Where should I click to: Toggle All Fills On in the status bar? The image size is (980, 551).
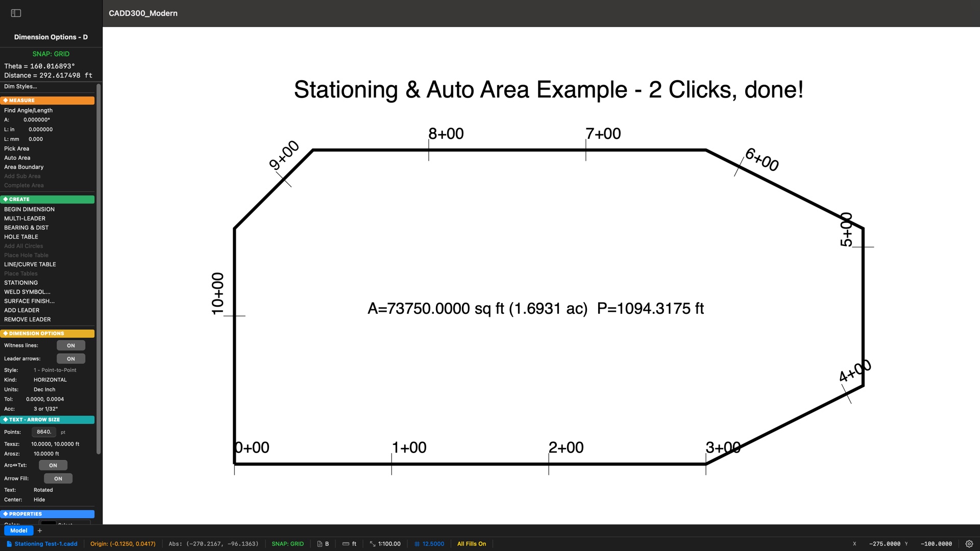pos(472,544)
